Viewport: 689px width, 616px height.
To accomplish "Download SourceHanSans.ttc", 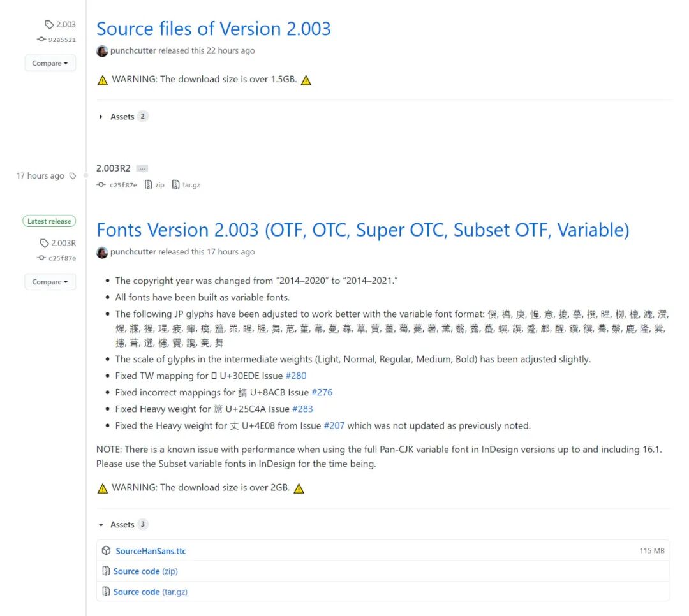I will 151,551.
